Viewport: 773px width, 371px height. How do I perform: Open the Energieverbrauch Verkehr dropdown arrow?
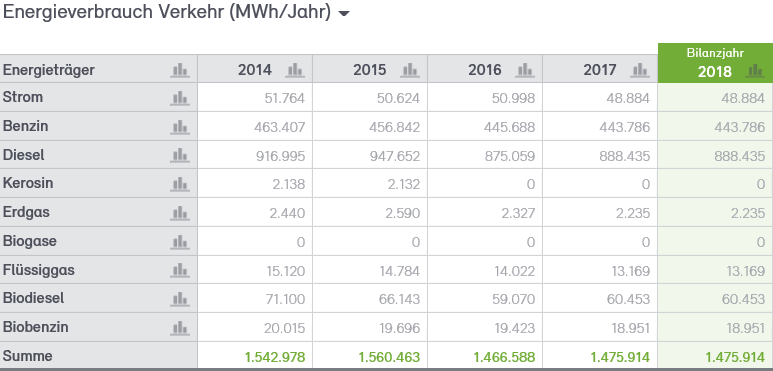click(344, 14)
